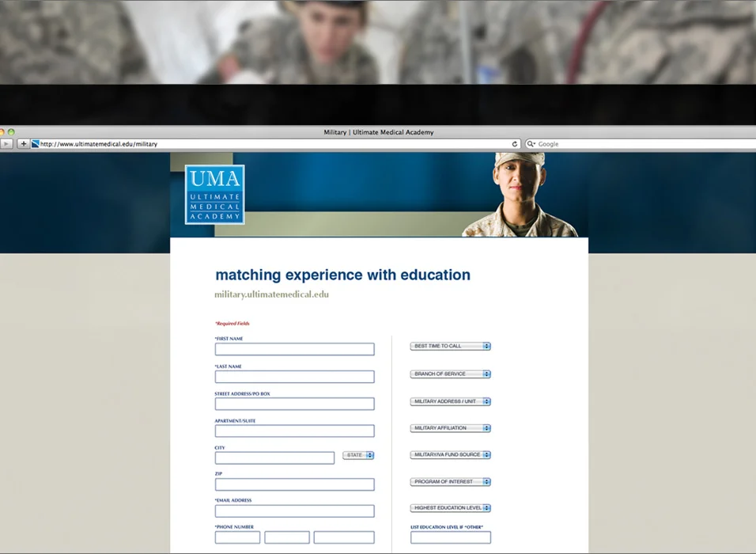Click the green zoom window button

11,131
